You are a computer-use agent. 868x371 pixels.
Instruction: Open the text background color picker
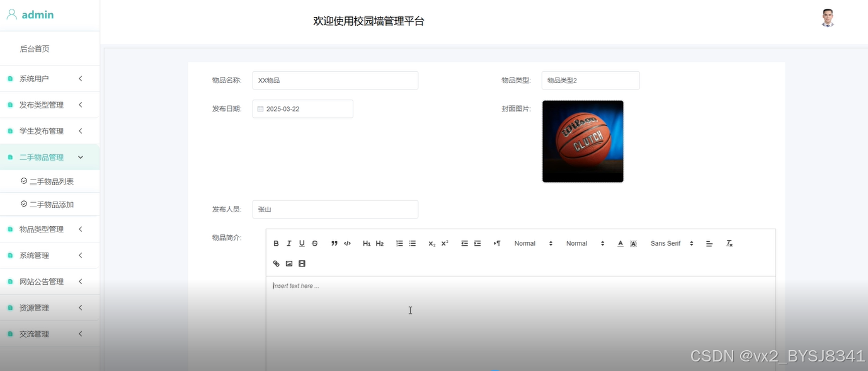coord(633,243)
